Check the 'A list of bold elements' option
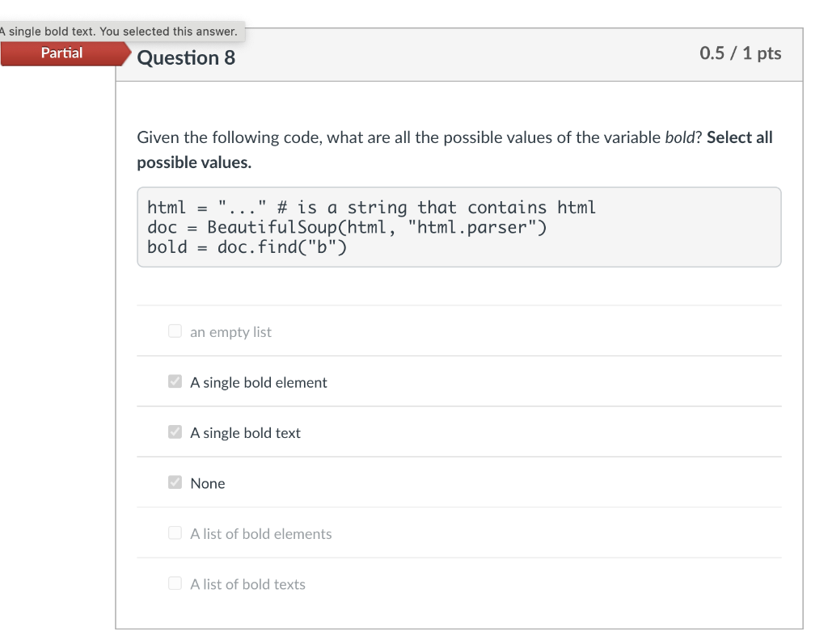828x644 pixels. pos(175,533)
